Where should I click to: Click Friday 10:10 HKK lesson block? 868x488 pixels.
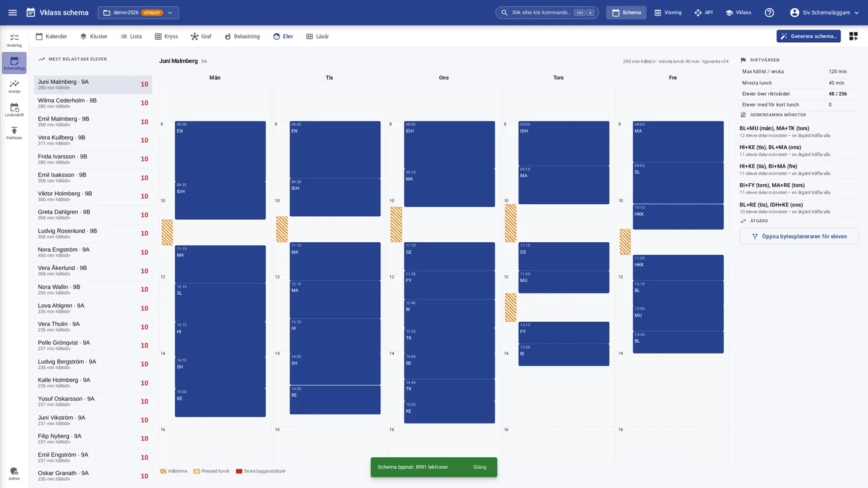point(678,217)
